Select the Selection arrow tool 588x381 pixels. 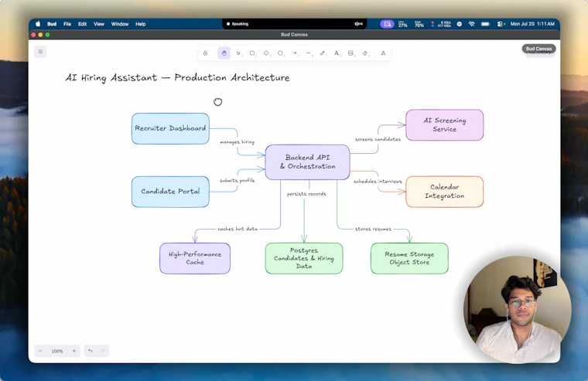coord(238,53)
